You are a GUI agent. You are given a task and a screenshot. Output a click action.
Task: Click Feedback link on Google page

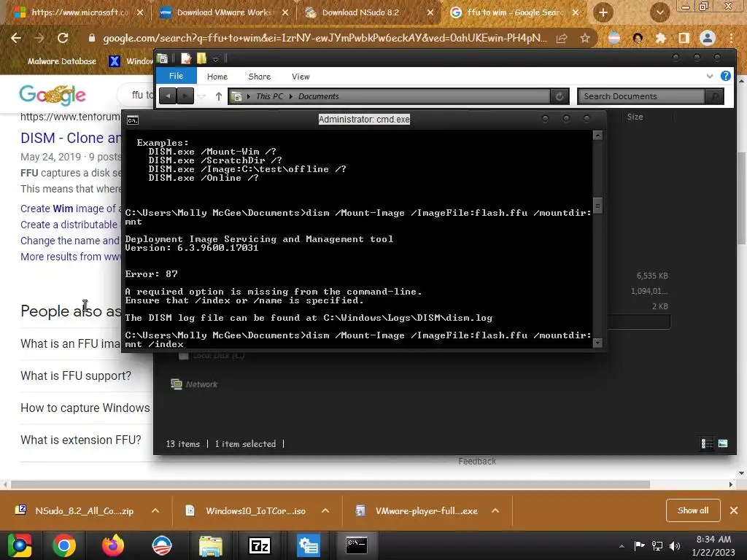(477, 462)
